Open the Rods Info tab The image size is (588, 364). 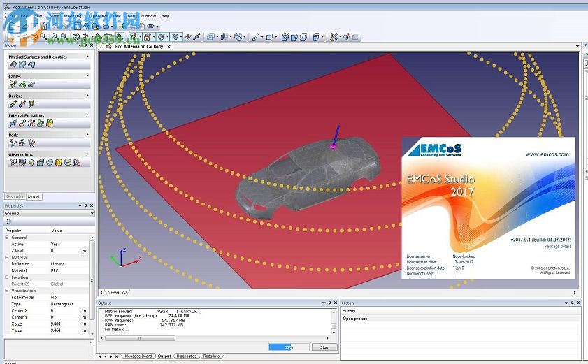click(x=212, y=356)
